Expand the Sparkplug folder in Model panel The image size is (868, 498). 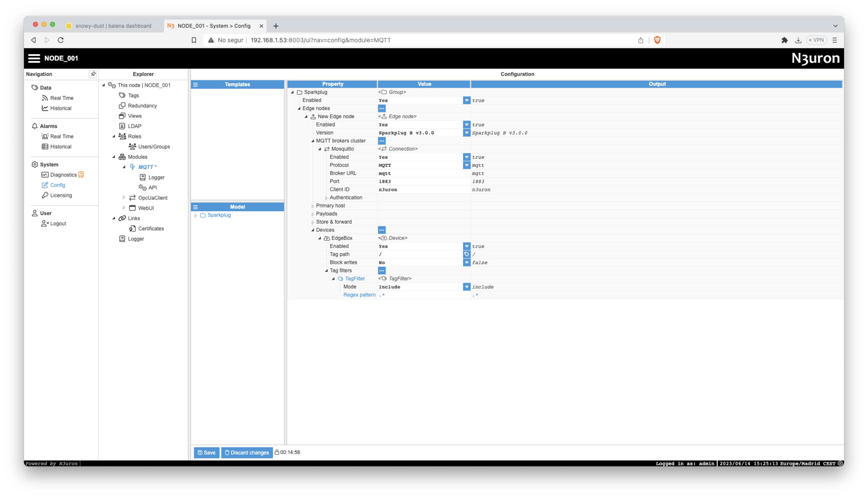click(x=196, y=216)
